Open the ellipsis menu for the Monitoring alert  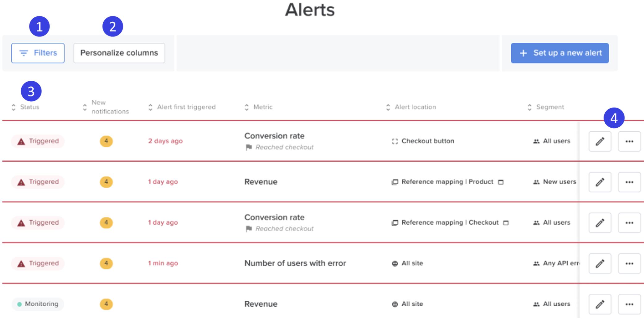pyautogui.click(x=629, y=304)
